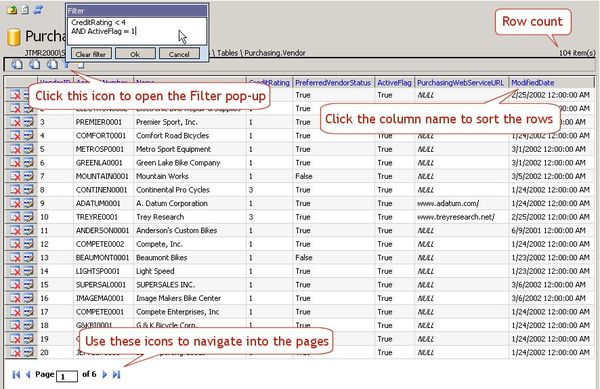Open the filter funnel icon in grid toolbar
Image resolution: width=600 pixels, height=389 pixels.
(x=67, y=64)
